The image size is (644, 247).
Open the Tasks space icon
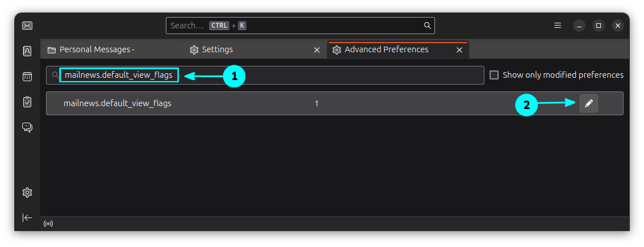click(x=27, y=102)
